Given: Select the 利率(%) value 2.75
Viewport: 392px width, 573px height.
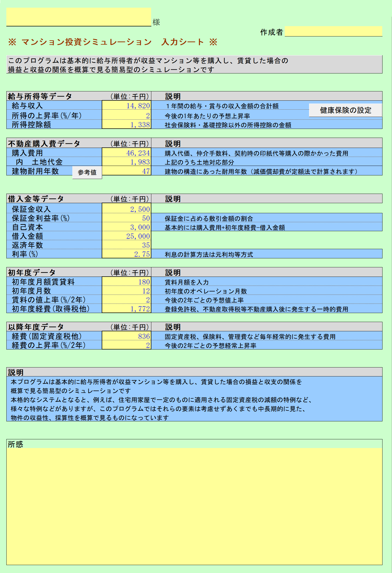Looking at the screenshot, I should [x=127, y=254].
